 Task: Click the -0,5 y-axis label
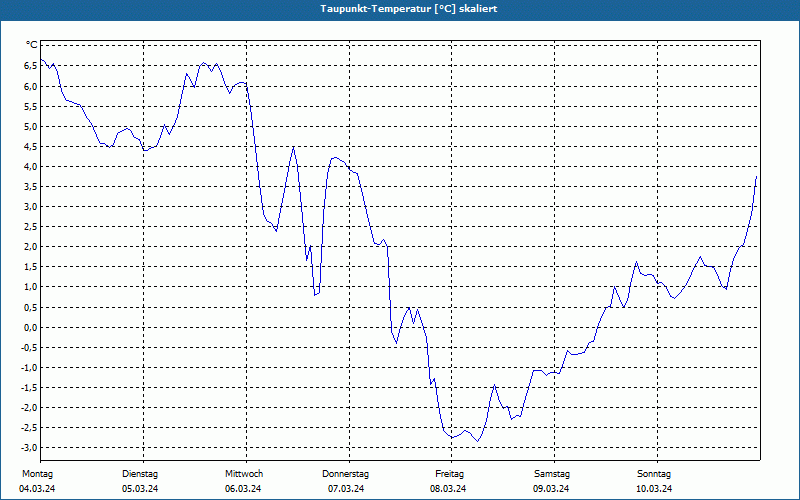pos(29,347)
